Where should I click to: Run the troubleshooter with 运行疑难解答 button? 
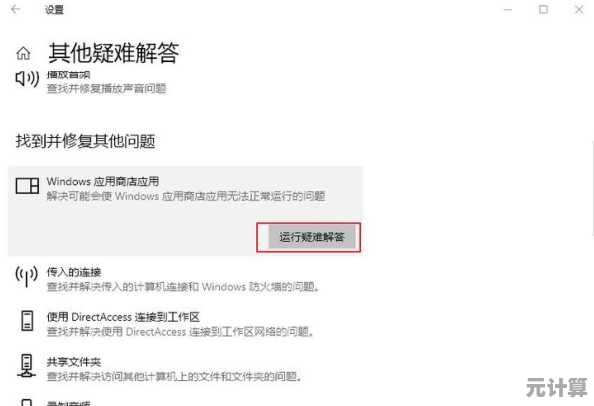click(312, 237)
